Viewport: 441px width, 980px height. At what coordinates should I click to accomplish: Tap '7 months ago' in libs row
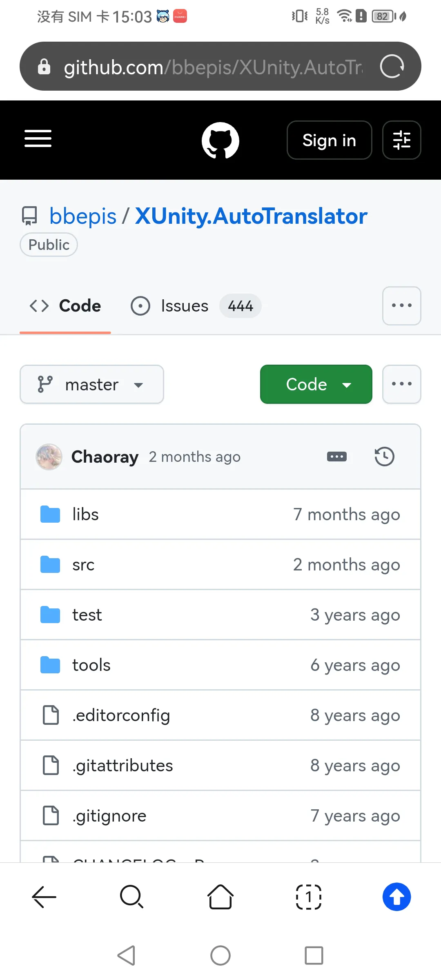[347, 514]
